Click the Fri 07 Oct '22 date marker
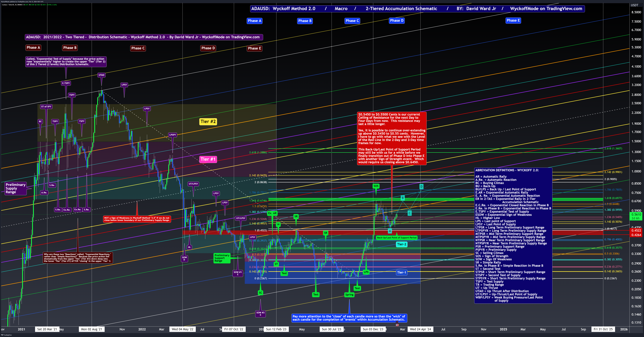 point(234,329)
